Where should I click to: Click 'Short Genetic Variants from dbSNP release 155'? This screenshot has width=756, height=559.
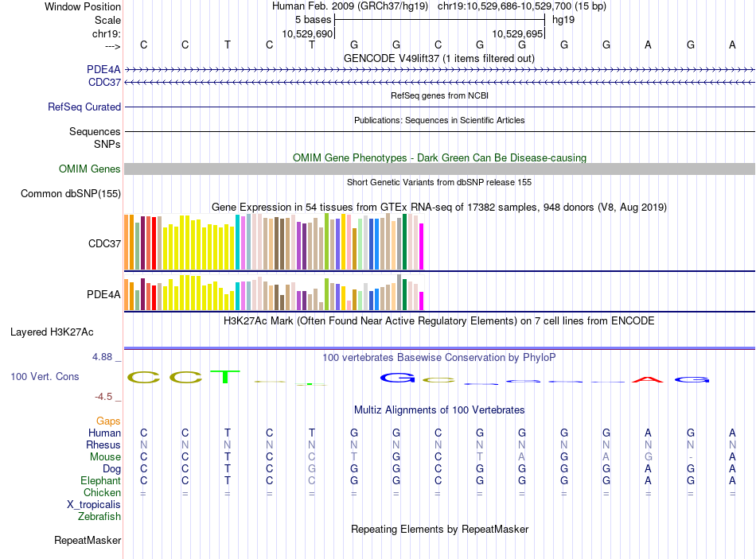pyautogui.click(x=439, y=183)
